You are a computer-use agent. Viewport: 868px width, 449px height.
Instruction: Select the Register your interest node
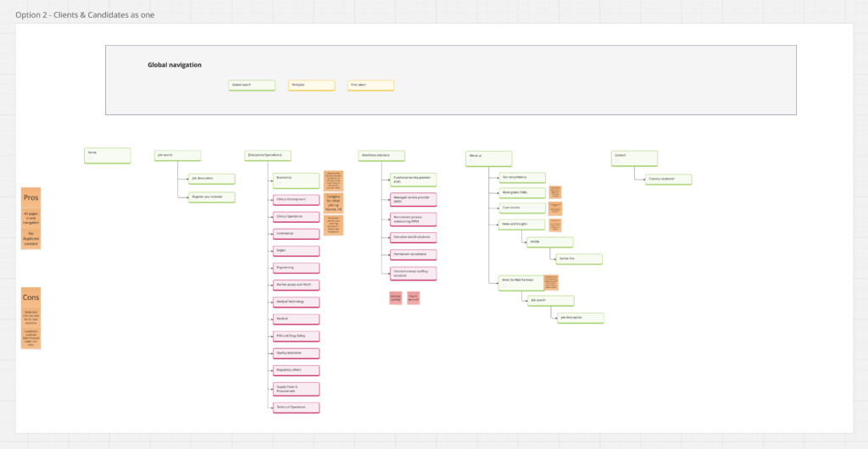click(x=212, y=197)
